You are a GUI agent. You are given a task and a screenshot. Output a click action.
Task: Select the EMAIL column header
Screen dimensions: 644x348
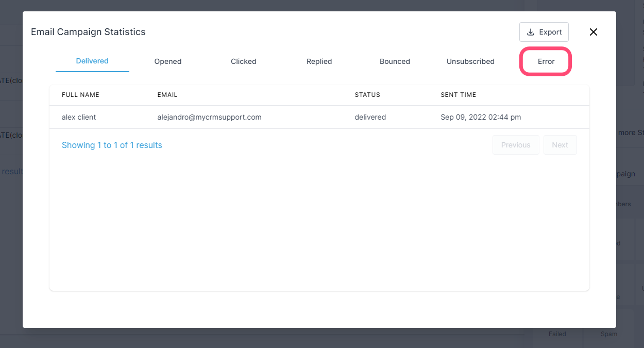(x=167, y=95)
